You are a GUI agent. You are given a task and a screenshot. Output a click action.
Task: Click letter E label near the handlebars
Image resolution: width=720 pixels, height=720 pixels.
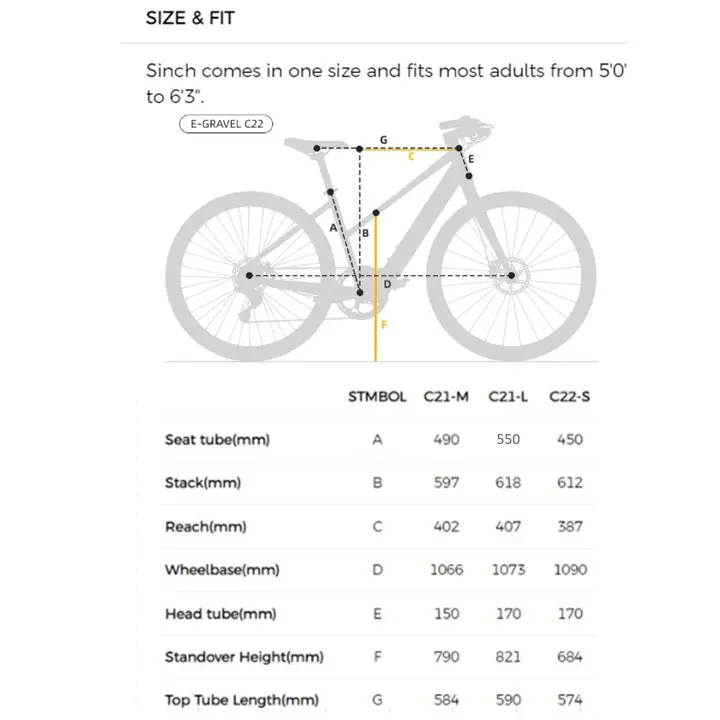(x=471, y=159)
